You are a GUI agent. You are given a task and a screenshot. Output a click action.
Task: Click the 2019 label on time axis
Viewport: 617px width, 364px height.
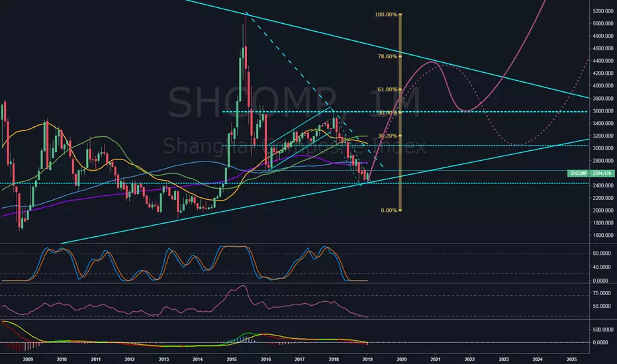[x=367, y=359]
